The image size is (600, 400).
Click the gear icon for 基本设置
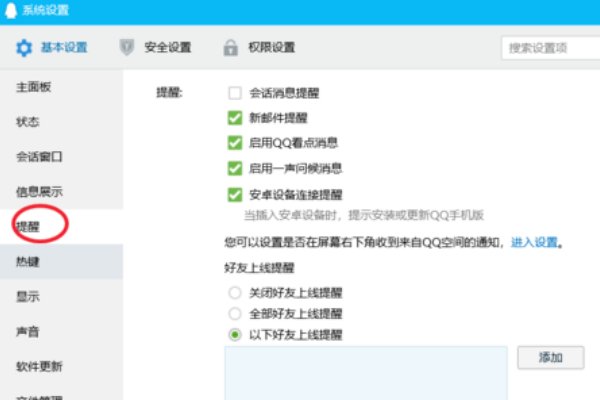(x=24, y=48)
